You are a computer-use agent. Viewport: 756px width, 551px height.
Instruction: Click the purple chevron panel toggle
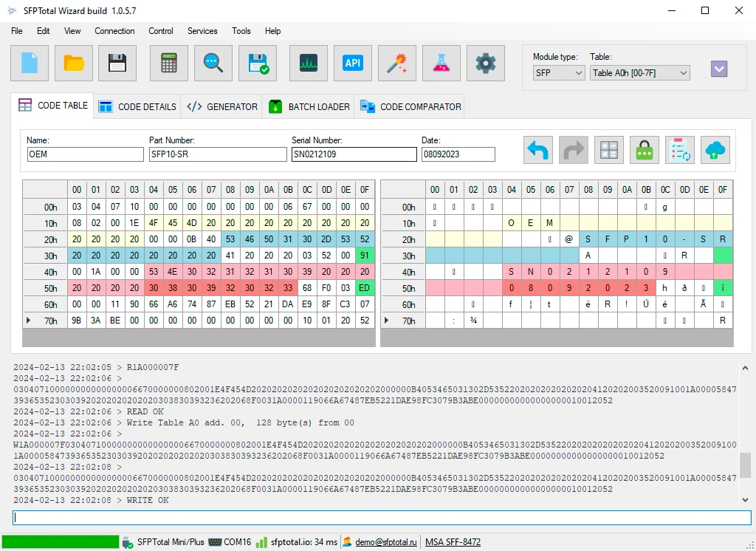pyautogui.click(x=719, y=69)
